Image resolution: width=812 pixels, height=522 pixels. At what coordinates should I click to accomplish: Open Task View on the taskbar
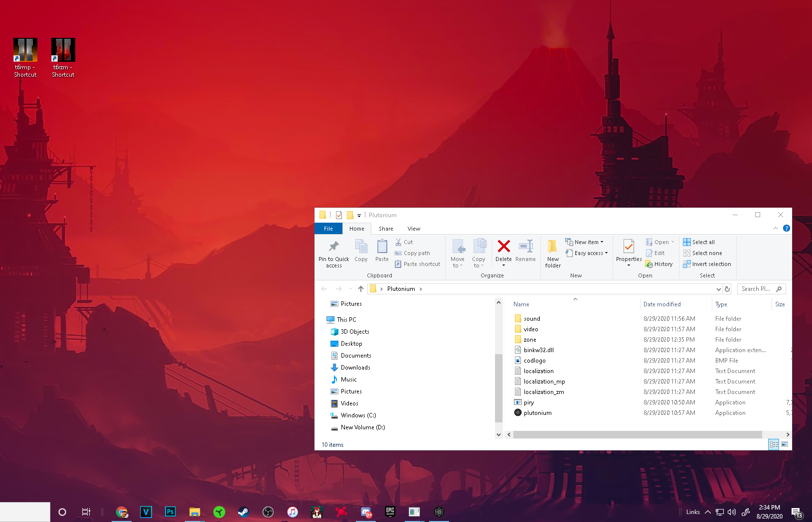point(86,512)
